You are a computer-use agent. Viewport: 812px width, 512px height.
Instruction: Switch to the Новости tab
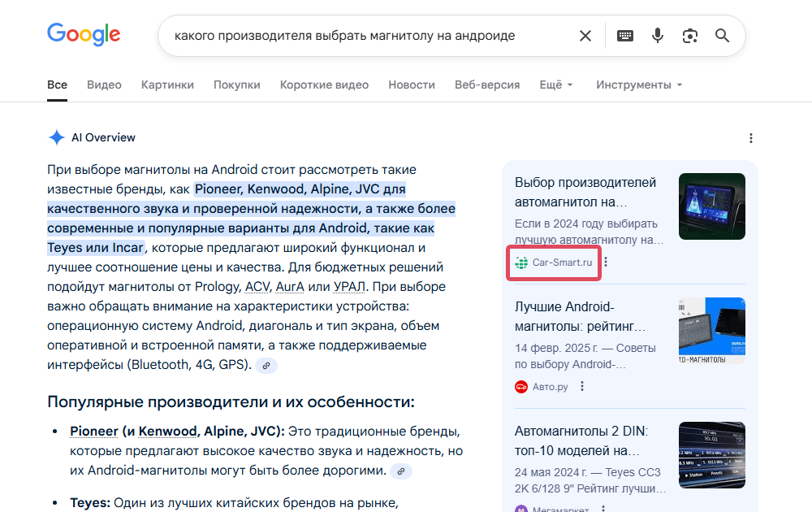[x=412, y=85]
